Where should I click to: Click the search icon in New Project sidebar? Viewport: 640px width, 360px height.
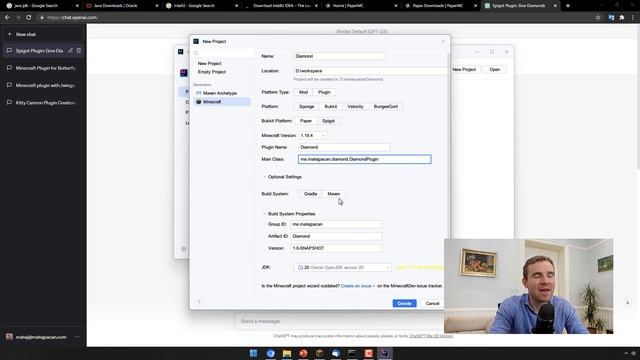click(x=196, y=53)
